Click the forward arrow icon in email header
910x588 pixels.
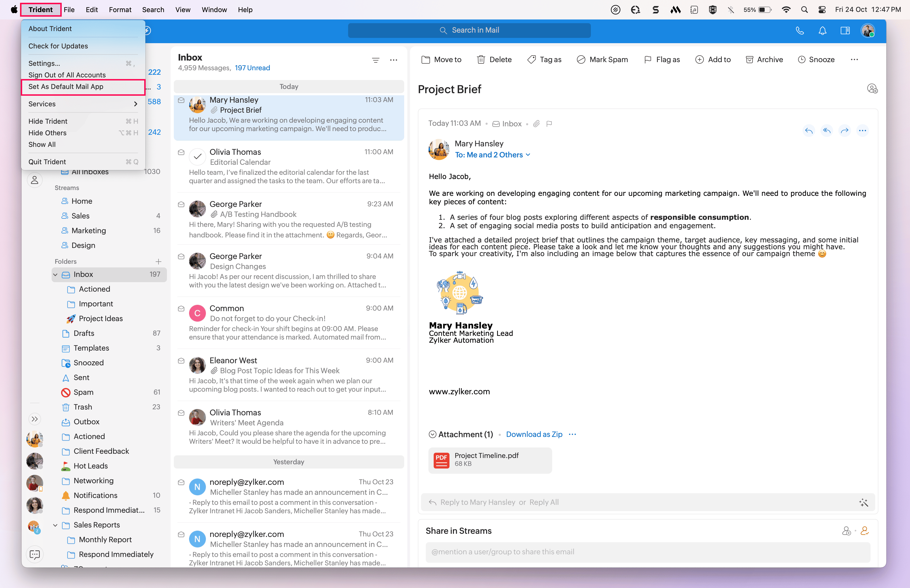click(x=844, y=131)
